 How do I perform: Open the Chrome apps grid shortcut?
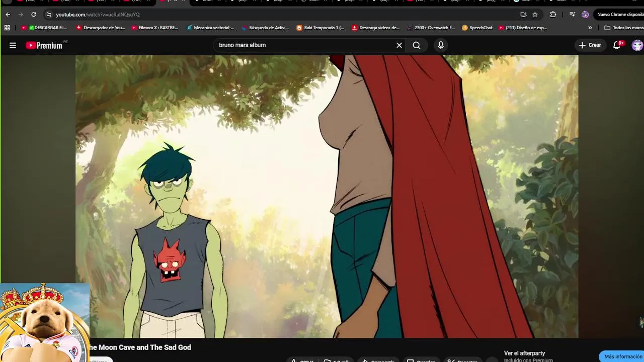tap(7, 28)
